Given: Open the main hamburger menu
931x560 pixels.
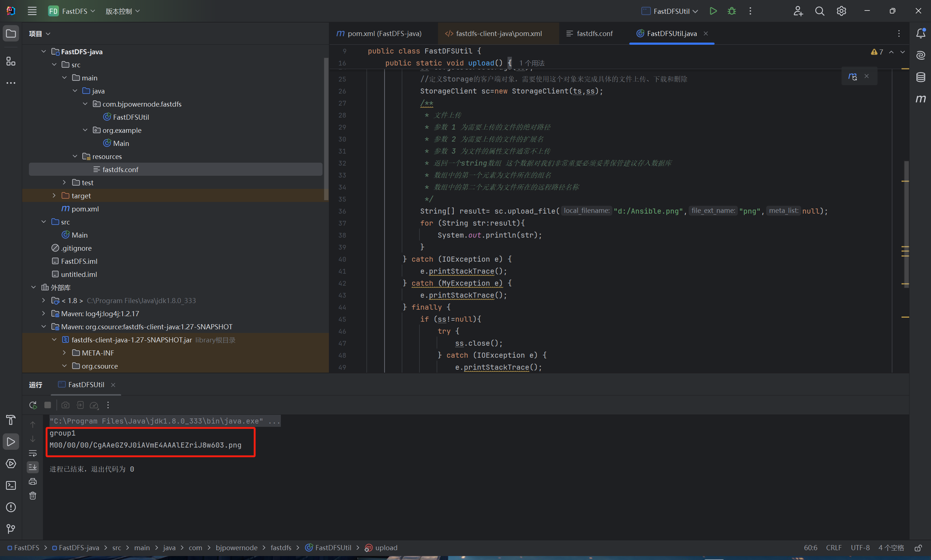Looking at the screenshot, I should click(x=32, y=11).
